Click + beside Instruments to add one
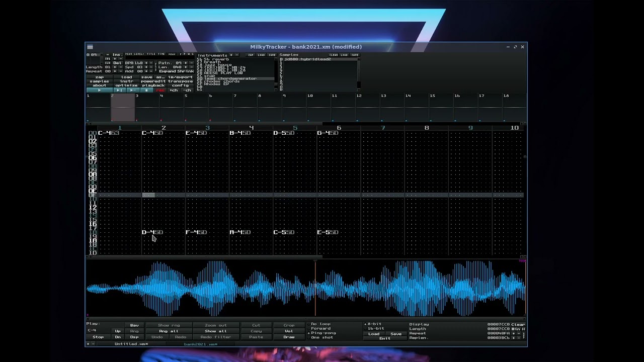This screenshot has height=362, width=644. (x=230, y=55)
